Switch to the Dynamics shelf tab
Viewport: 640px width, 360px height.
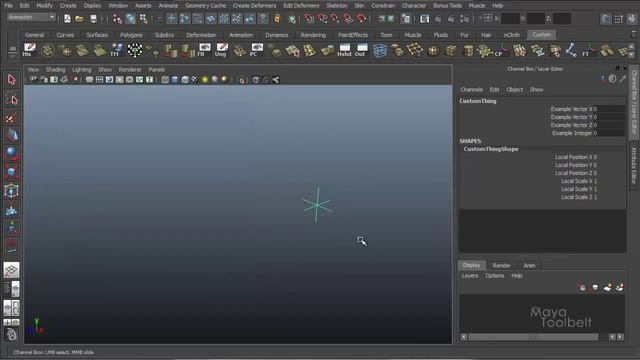[276, 35]
